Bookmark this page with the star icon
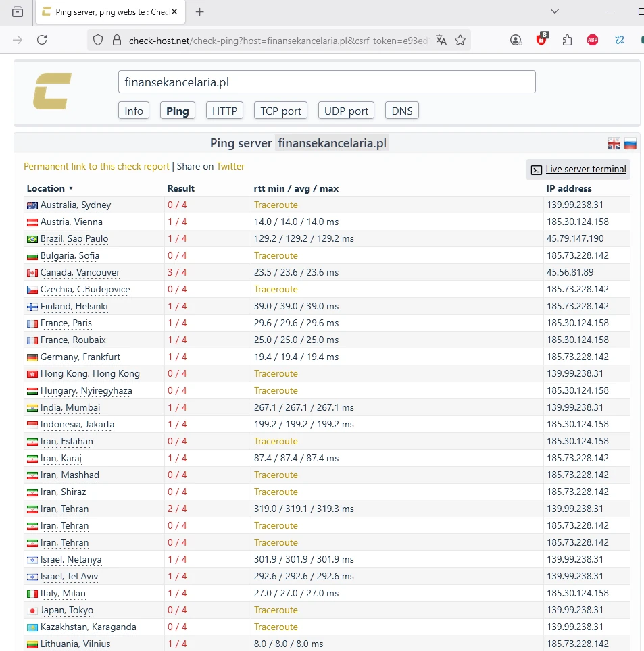This screenshot has width=644, height=651. point(460,40)
